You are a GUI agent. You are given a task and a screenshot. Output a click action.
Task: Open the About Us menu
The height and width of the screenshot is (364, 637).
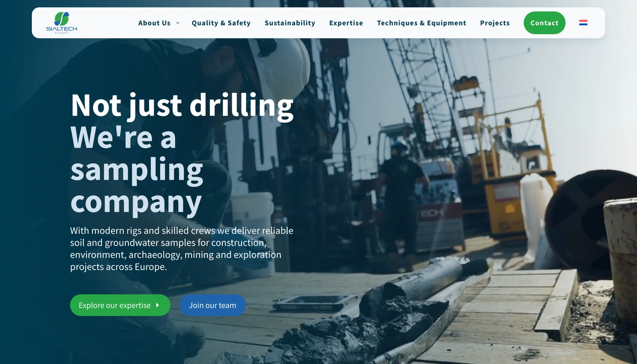(x=154, y=23)
